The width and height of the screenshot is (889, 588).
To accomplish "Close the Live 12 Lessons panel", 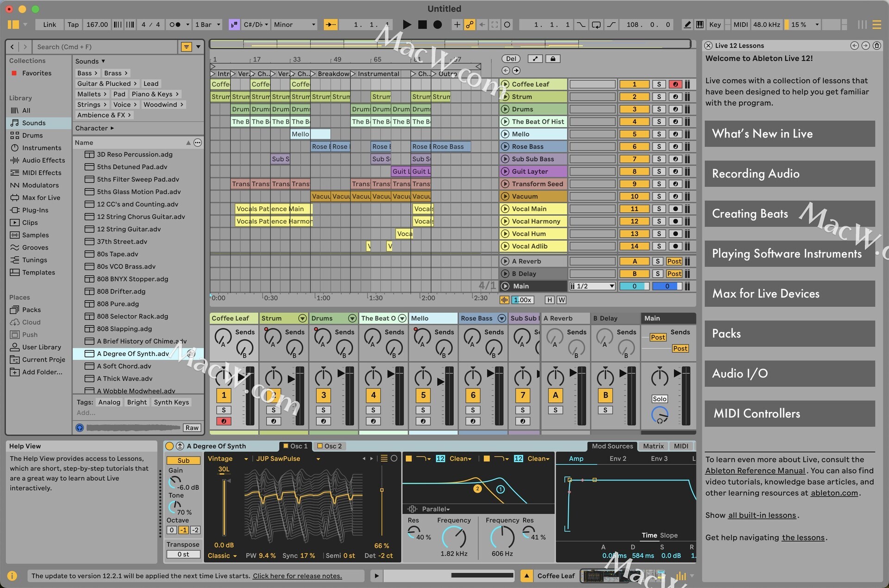I will [x=708, y=45].
